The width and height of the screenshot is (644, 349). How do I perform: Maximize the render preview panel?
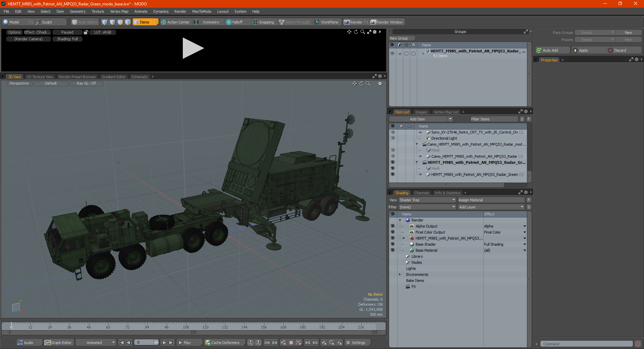point(369,32)
